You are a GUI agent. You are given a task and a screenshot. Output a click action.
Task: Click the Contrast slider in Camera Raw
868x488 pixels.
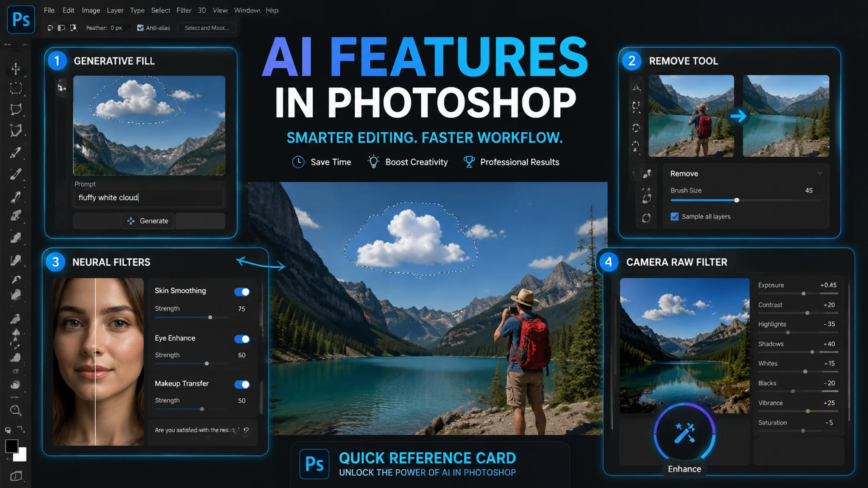pos(798,313)
